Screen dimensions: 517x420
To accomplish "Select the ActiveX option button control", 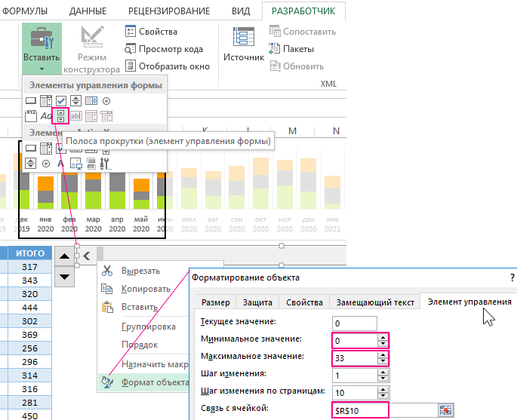I will [46, 163].
